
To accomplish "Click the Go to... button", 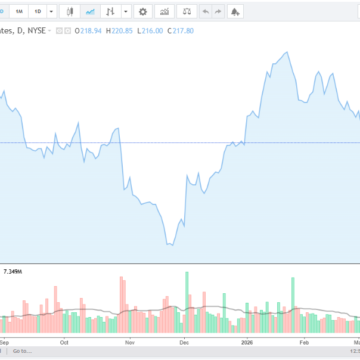I will (x=22, y=351).
